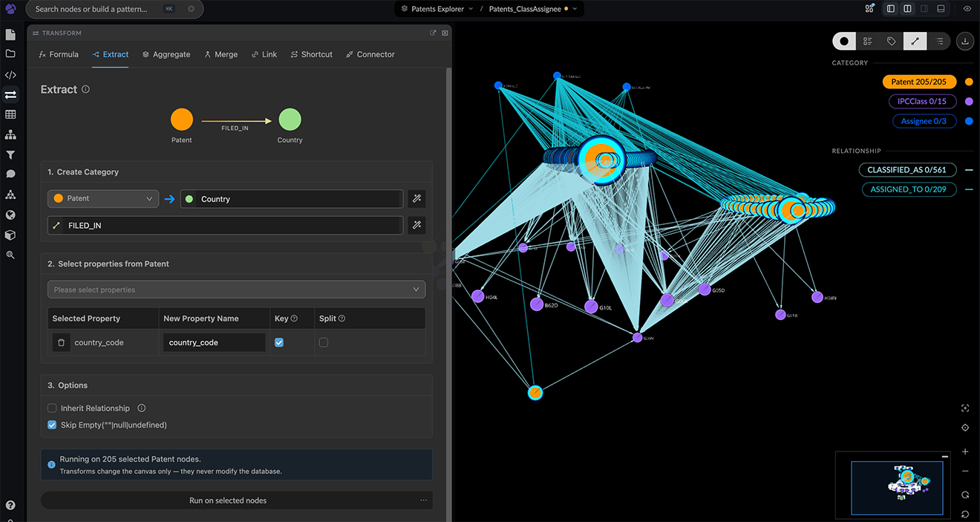Download the graph with the export icon
The height and width of the screenshot is (522, 980).
[964, 42]
